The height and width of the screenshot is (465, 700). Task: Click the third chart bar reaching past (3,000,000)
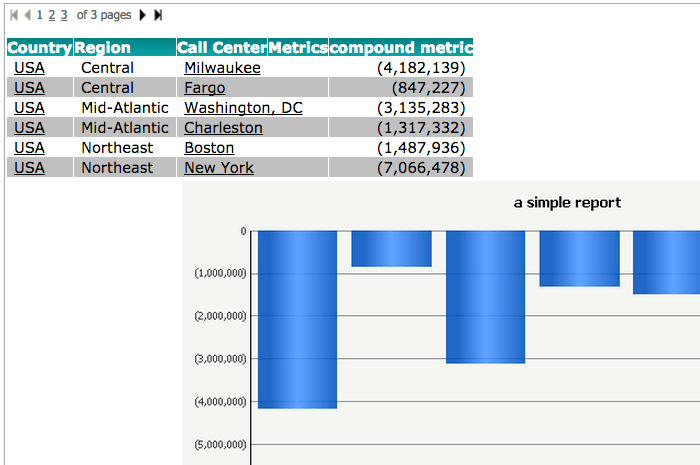485,297
